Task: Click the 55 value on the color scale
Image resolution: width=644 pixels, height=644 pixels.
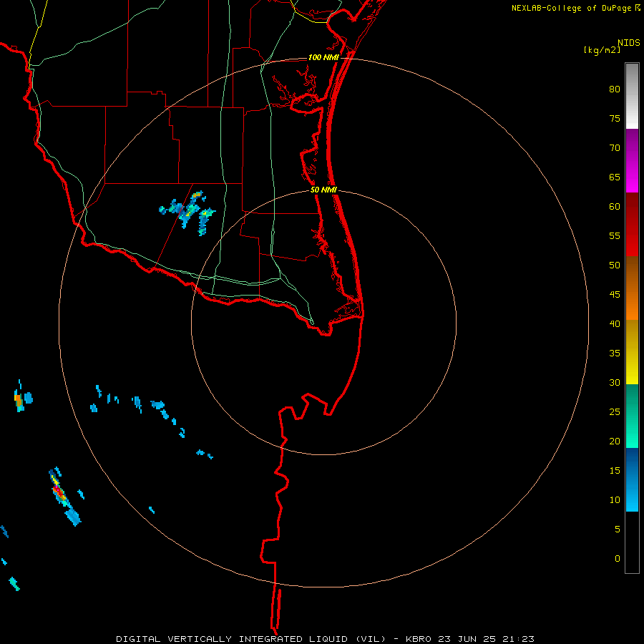Action: [615, 235]
